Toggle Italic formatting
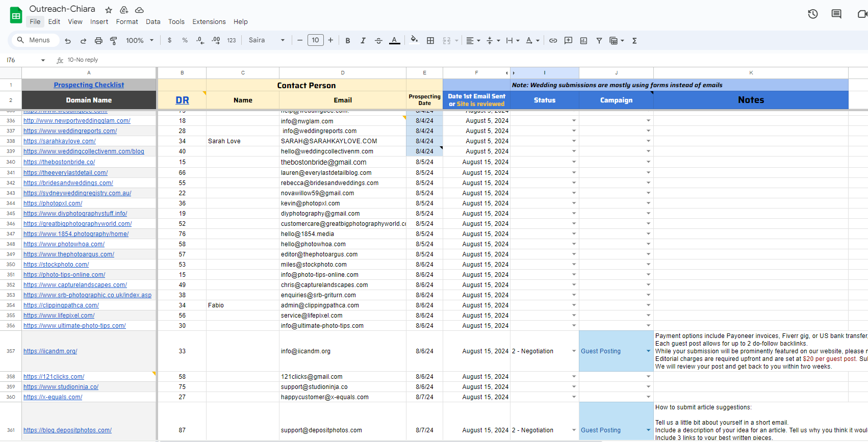This screenshot has width=868, height=442. coord(363,41)
